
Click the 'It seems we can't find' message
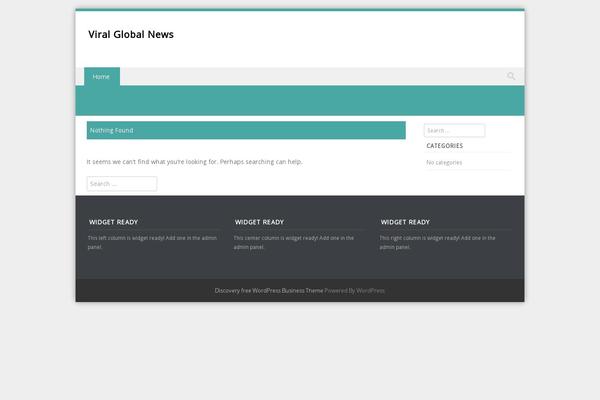194,162
